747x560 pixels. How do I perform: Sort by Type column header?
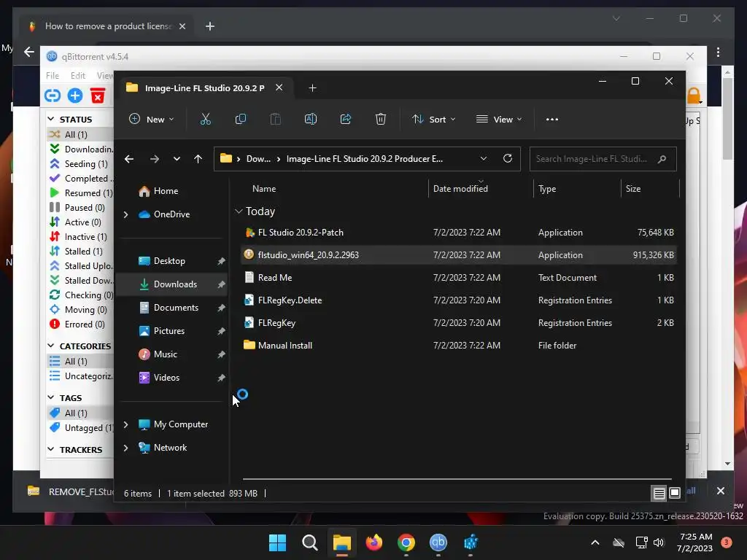[547, 189]
